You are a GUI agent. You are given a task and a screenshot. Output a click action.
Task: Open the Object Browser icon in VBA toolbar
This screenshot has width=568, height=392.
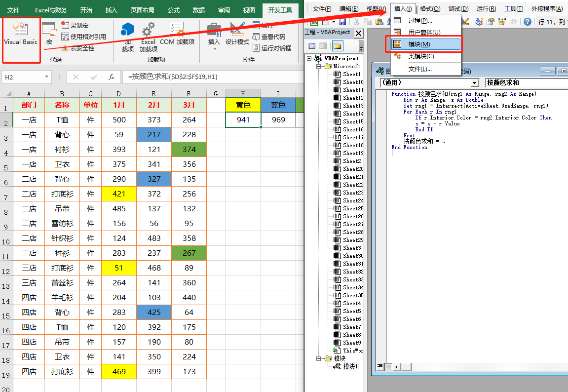click(502, 22)
